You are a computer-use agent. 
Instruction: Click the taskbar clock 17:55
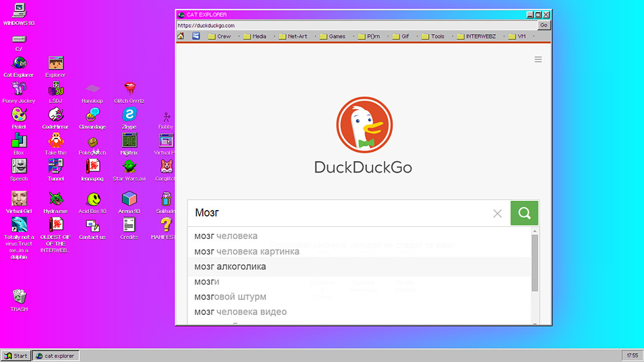[x=632, y=356]
